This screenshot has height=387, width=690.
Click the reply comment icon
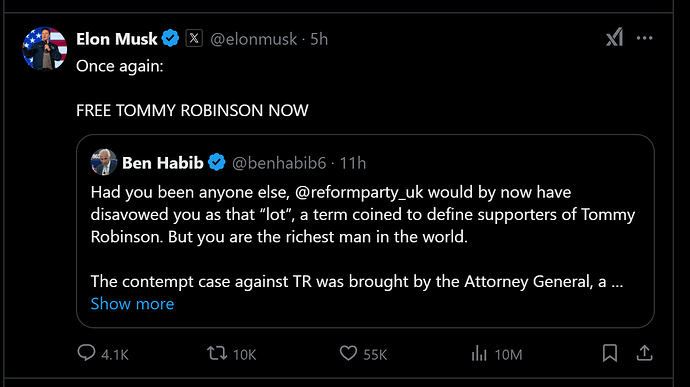tap(86, 353)
